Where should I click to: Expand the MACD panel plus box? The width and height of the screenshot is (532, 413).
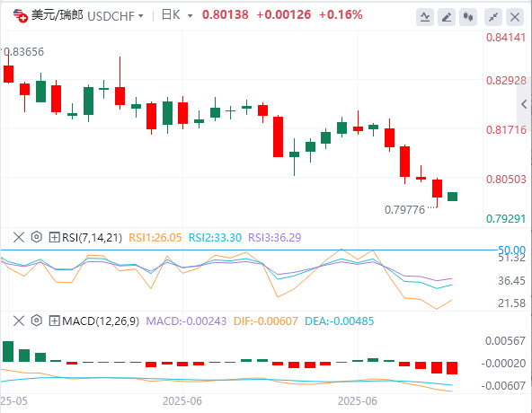pos(54,321)
